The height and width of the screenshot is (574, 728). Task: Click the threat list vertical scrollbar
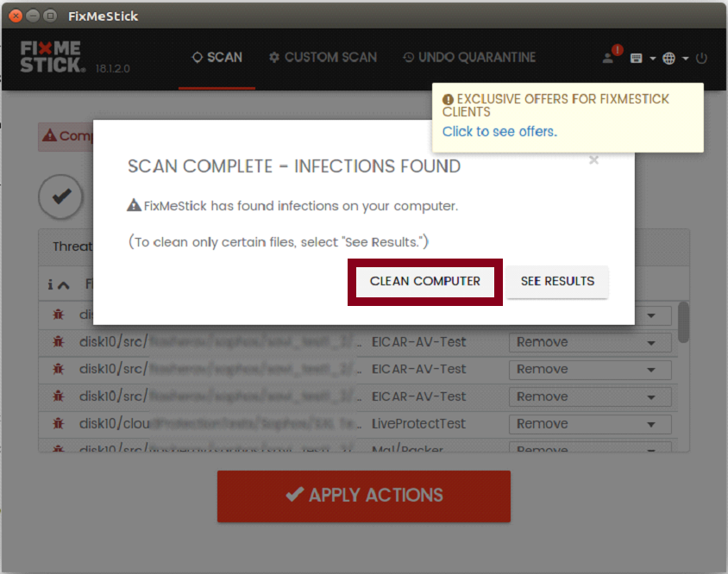pos(683,322)
